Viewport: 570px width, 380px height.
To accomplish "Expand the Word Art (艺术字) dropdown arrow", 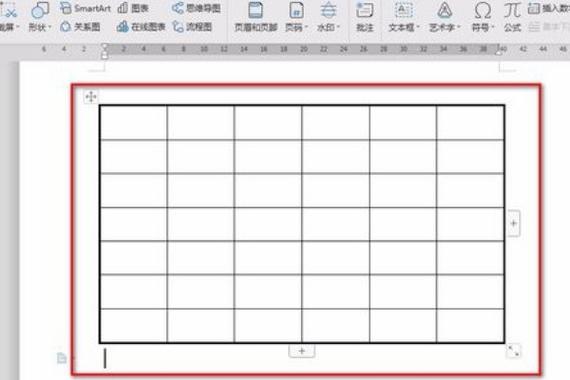I will coord(458,27).
